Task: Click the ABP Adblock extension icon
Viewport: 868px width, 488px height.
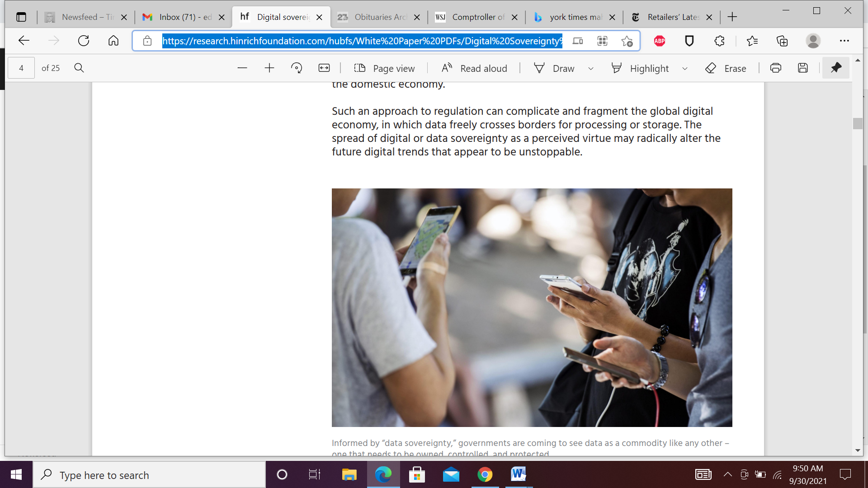Action: (660, 41)
